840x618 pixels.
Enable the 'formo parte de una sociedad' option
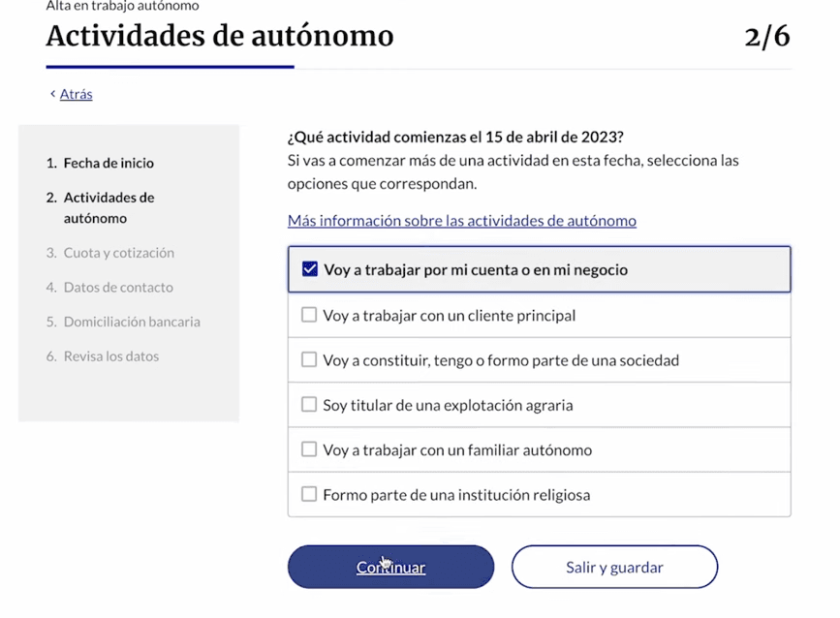pos(309,359)
